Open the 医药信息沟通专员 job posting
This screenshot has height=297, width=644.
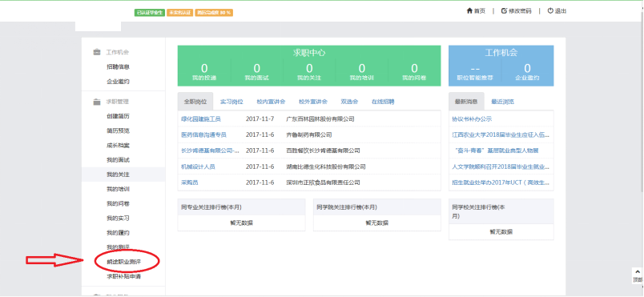pyautogui.click(x=203, y=134)
